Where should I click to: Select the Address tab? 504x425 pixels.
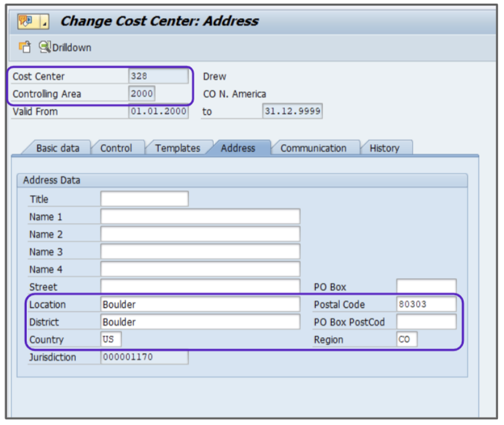238,148
